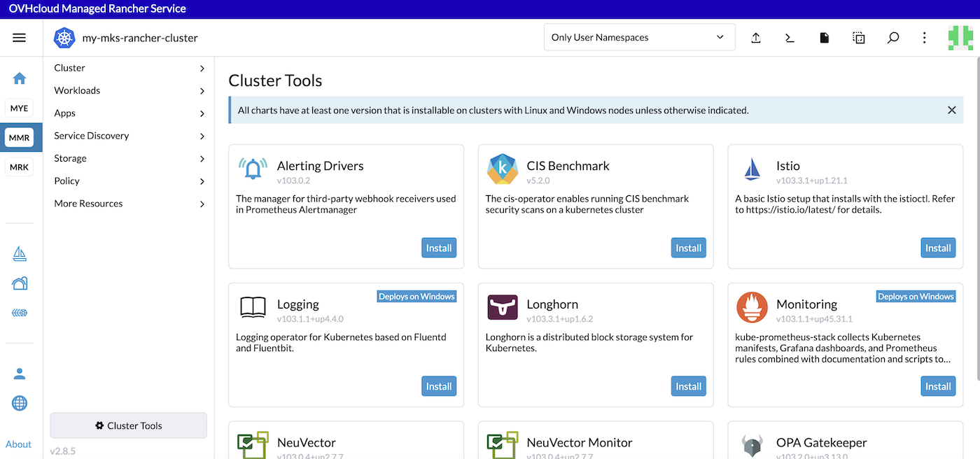The image size is (980, 459).
Task: Copy KubeConfig using the dotted-square icon
Action: [858, 38]
